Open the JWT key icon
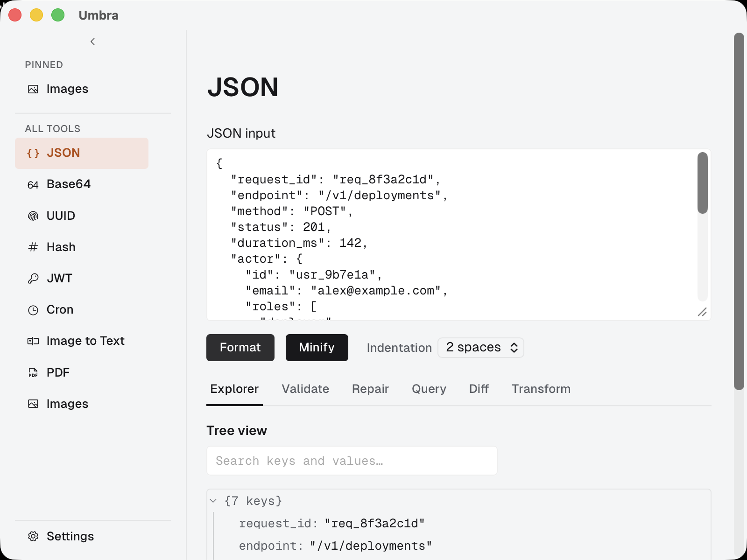Viewport: 747px width, 560px height. point(33,279)
